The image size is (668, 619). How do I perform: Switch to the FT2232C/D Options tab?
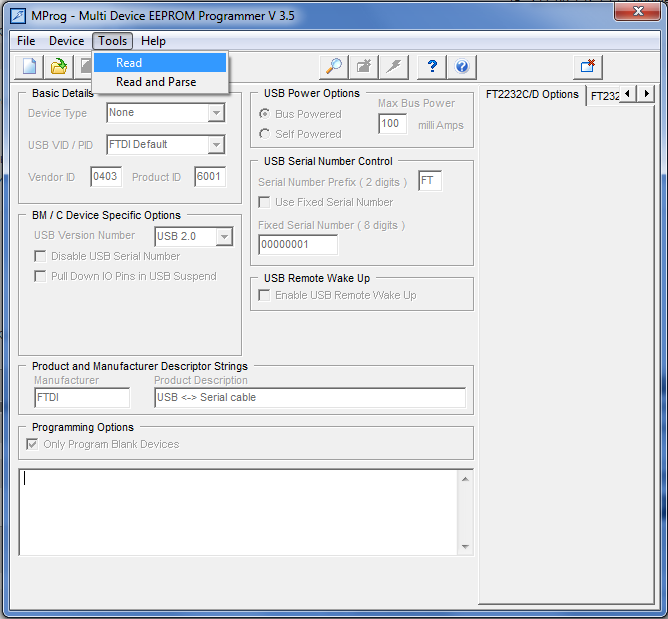pos(532,95)
